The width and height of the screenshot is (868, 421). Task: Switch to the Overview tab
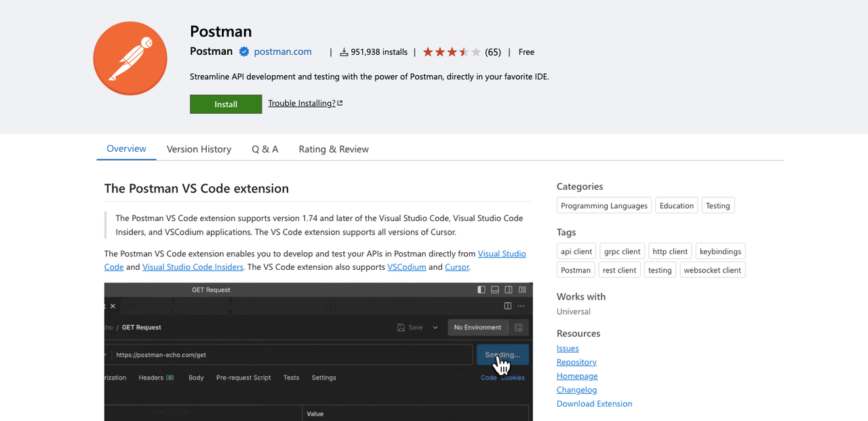(x=126, y=148)
